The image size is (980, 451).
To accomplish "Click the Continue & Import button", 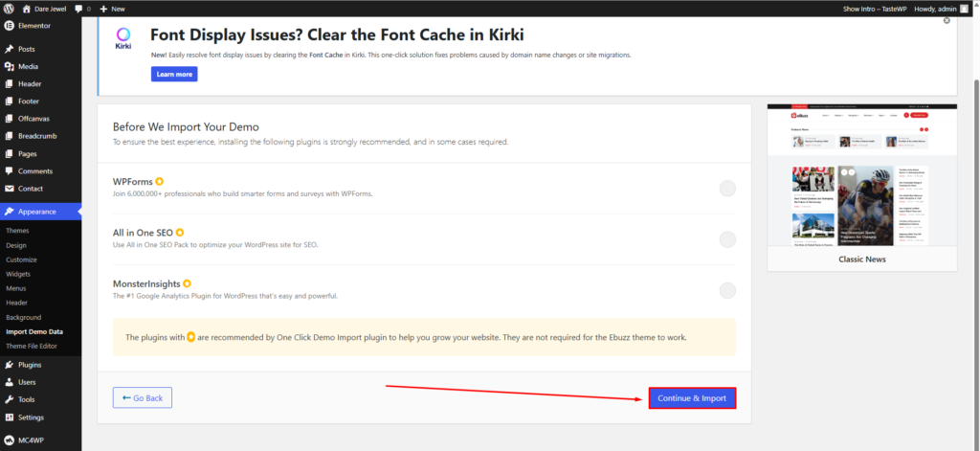I will pos(692,397).
